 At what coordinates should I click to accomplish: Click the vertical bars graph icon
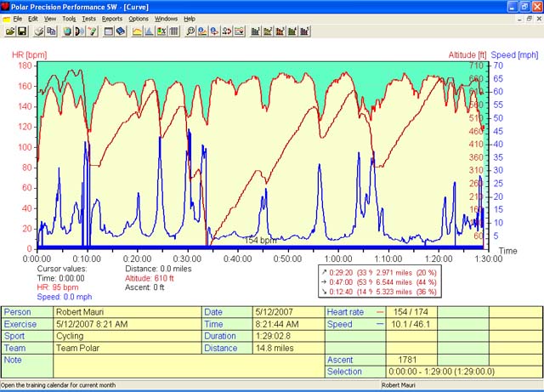point(173,31)
